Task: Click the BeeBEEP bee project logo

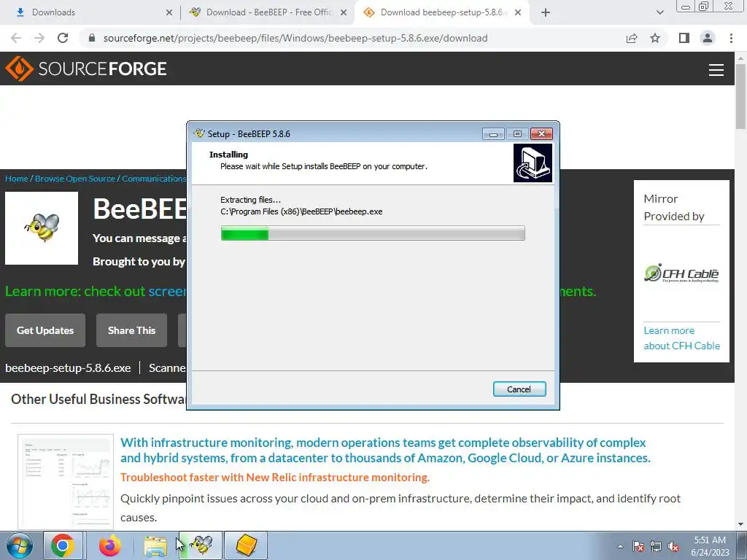Action: tap(42, 228)
